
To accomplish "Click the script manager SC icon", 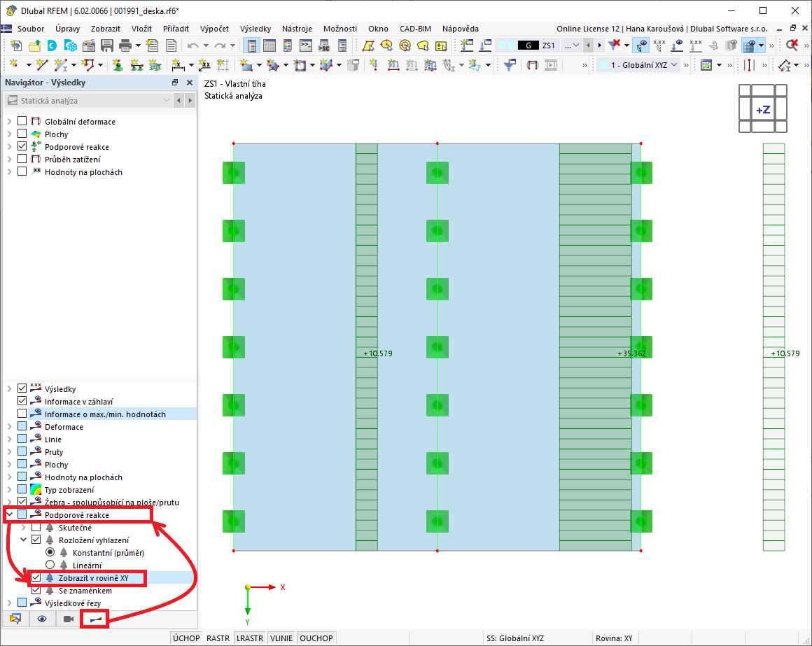I will coord(323,45).
